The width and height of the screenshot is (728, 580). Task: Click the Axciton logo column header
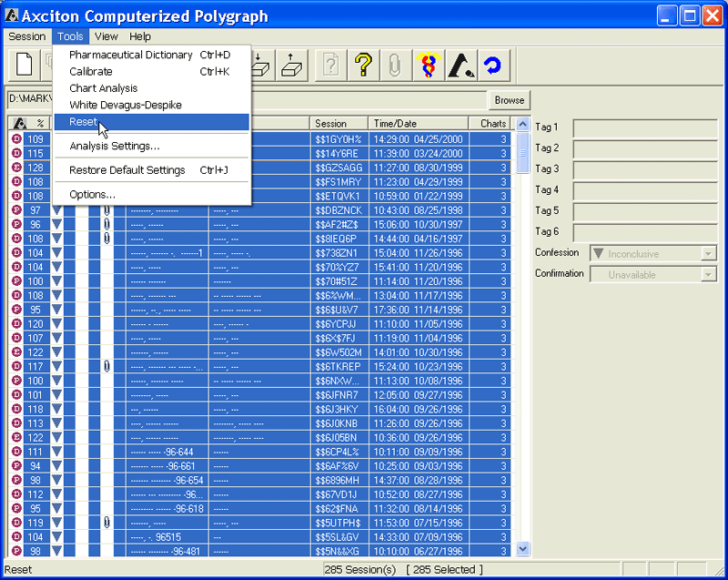tap(19, 124)
